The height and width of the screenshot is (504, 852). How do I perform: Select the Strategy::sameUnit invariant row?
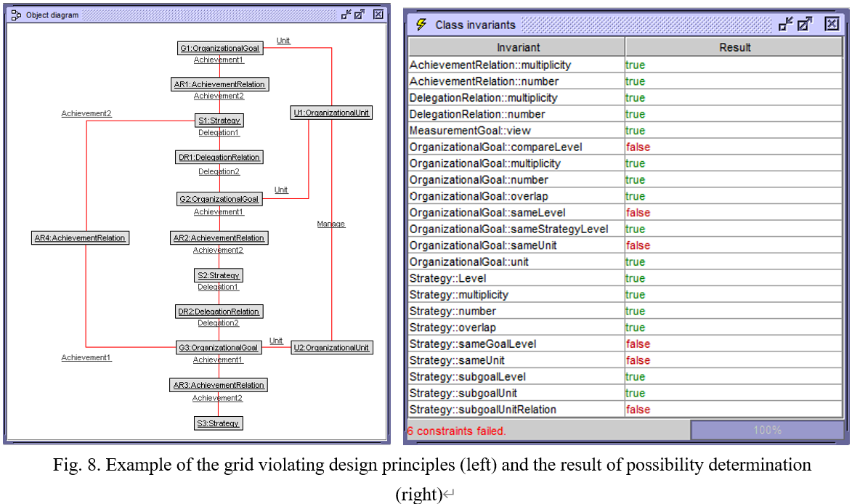click(x=625, y=360)
